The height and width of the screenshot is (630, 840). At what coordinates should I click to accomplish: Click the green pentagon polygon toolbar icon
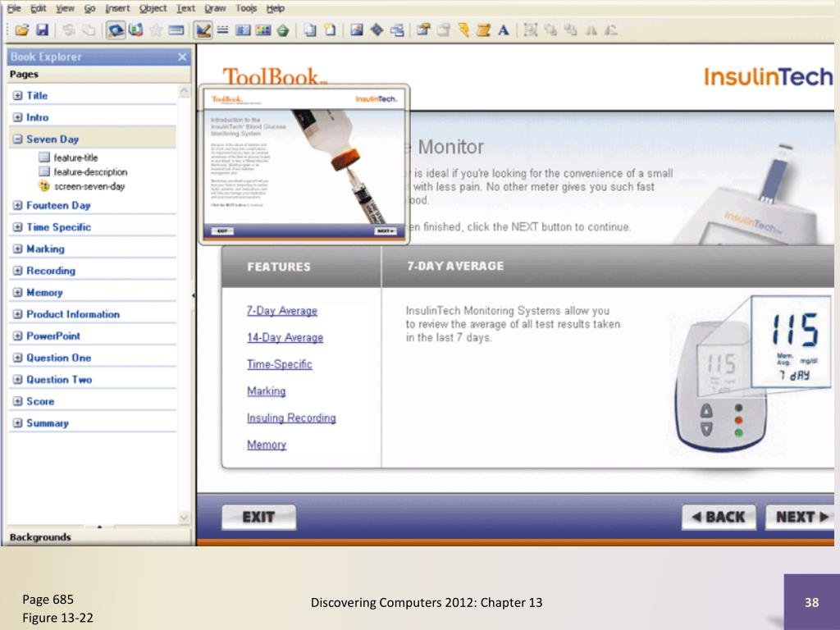(283, 30)
